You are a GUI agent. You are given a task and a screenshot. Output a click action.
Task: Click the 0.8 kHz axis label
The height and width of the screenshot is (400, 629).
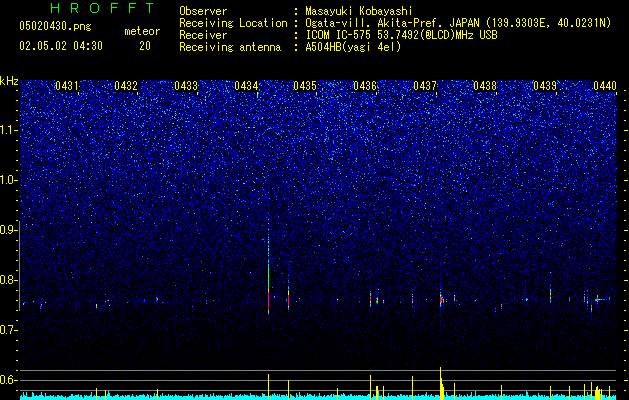pyautogui.click(x=8, y=280)
